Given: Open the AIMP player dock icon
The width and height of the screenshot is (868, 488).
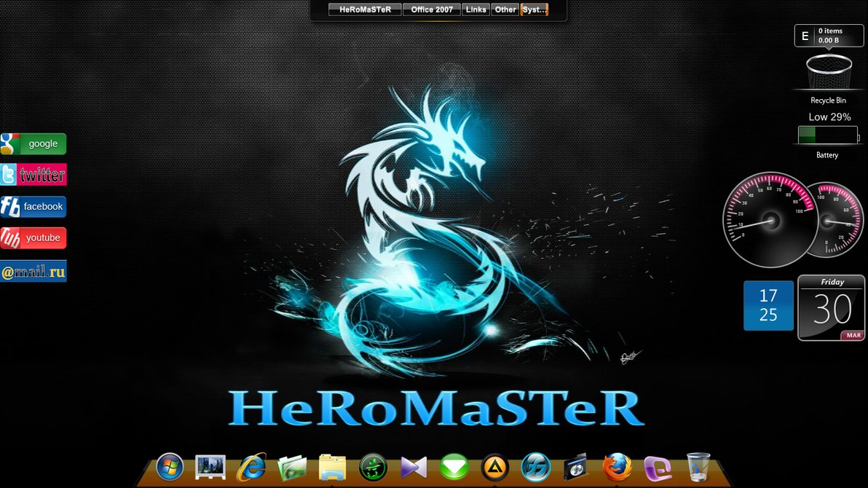Looking at the screenshot, I should [x=494, y=467].
